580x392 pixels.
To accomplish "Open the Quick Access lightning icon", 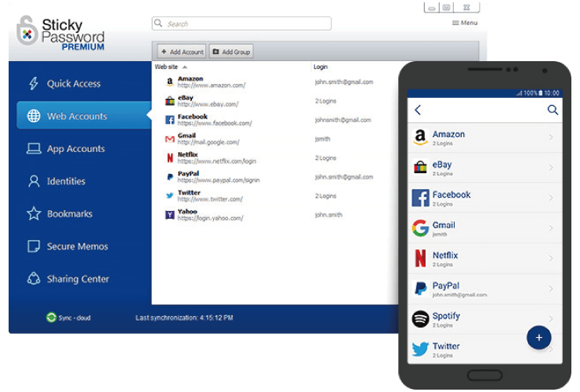I will [x=34, y=83].
